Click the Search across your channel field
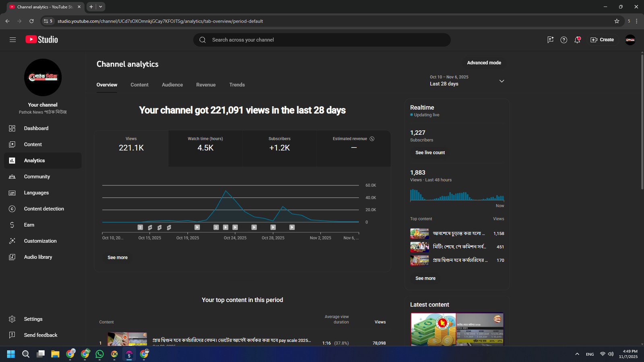Image resolution: width=644 pixels, height=362 pixels. (x=322, y=40)
